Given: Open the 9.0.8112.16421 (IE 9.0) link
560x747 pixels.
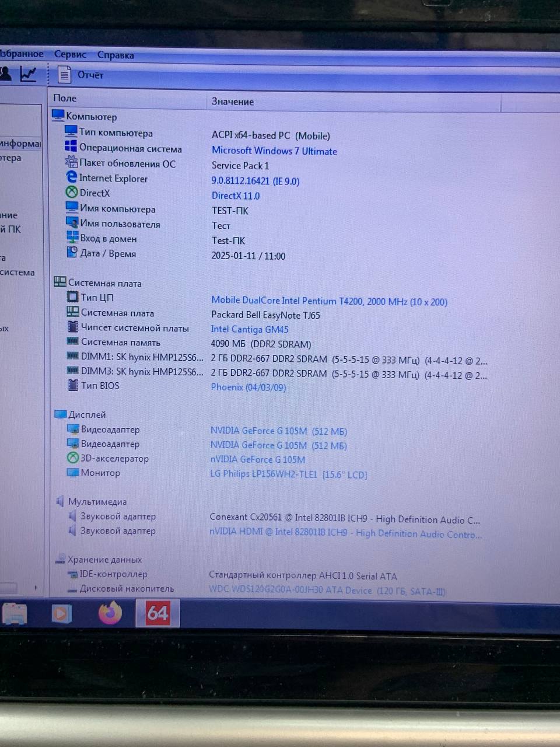Looking at the screenshot, I should point(256,181).
